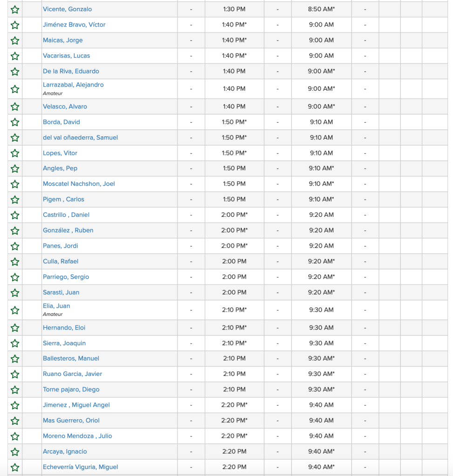Star Gonzalo Vicente as favorite
Screen dimensions: 453x476
click(15, 9)
